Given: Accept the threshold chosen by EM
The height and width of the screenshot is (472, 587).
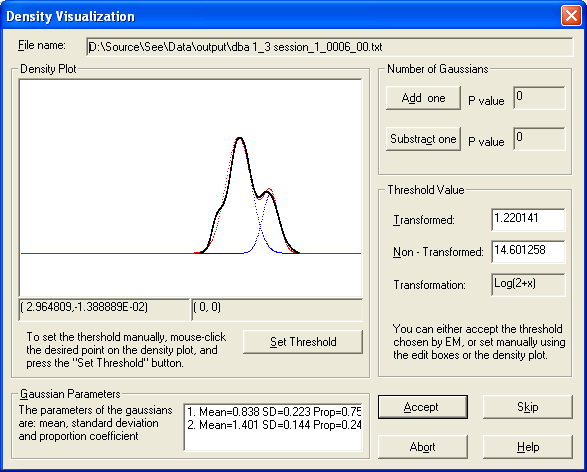Looking at the screenshot, I should coord(423,407).
